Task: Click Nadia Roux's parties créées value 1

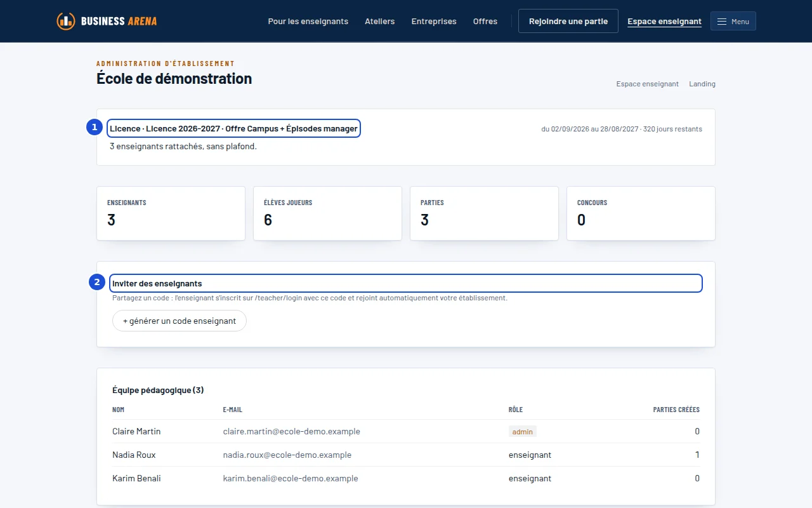Action: (x=698, y=455)
